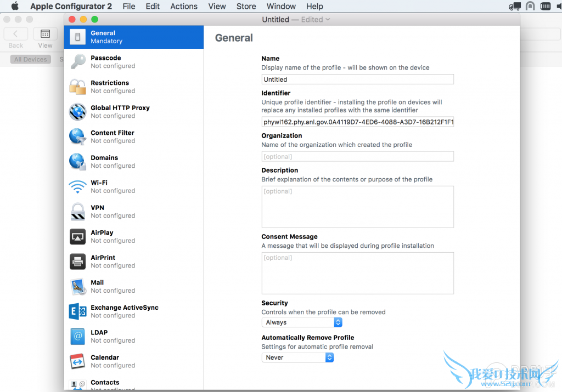Open the Automatically Remove Profile Never dropdown
Screen dimensions: 562x392
[x=297, y=357]
